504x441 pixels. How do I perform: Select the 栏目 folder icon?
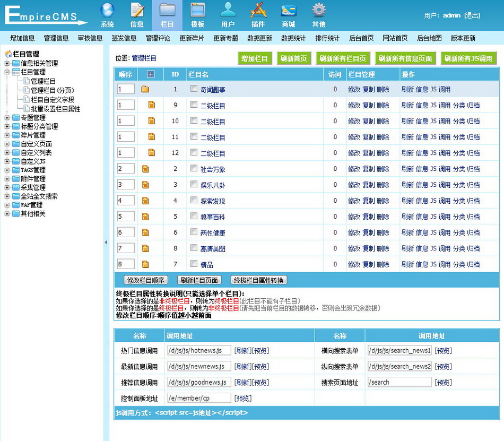click(x=167, y=10)
